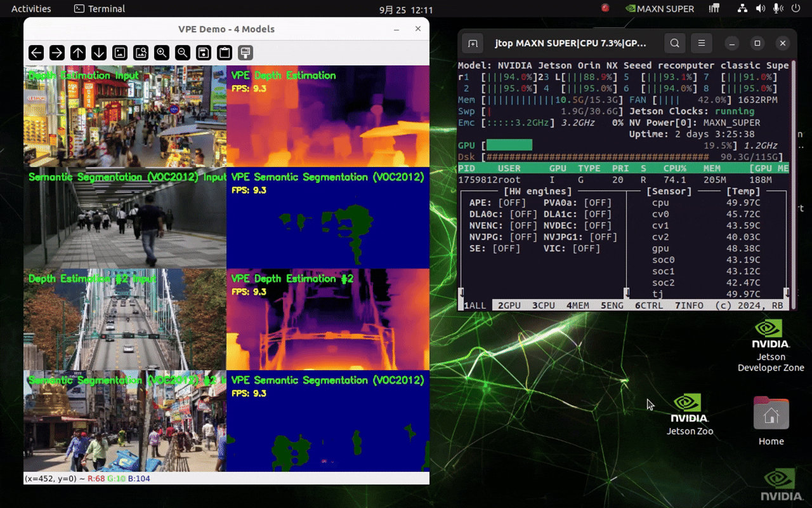This screenshot has width=812, height=508.
Task: Open the 4MEM page in jtop
Action: point(577,305)
